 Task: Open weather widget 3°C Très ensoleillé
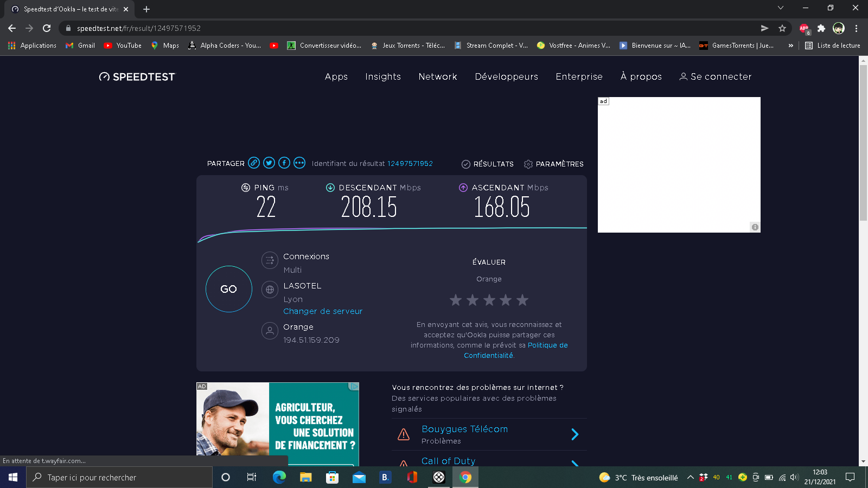click(639, 477)
